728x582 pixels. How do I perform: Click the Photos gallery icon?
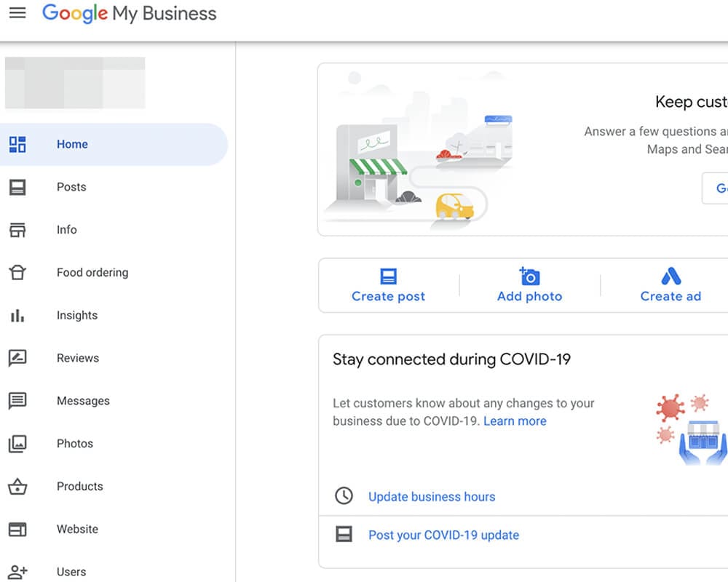pos(17,444)
